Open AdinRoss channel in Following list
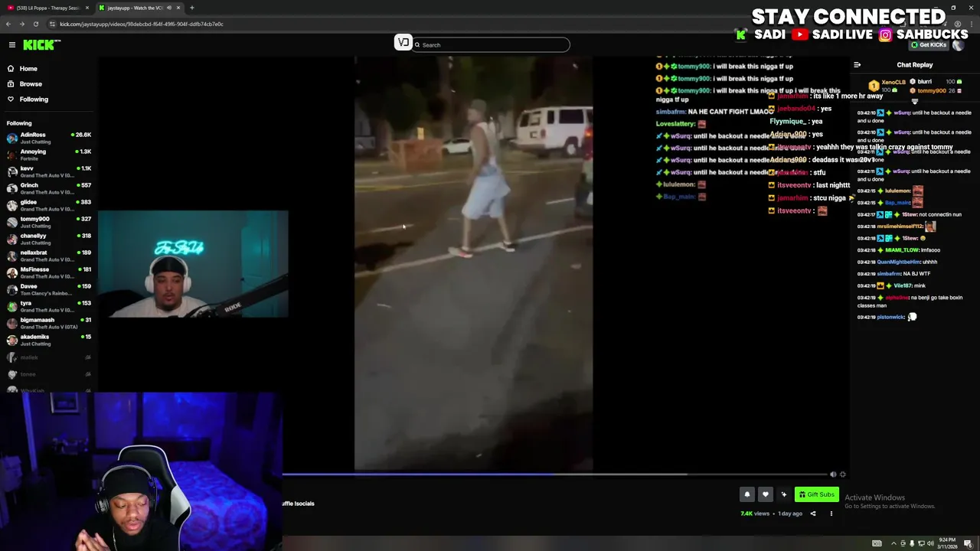The image size is (980, 551). click(x=47, y=138)
